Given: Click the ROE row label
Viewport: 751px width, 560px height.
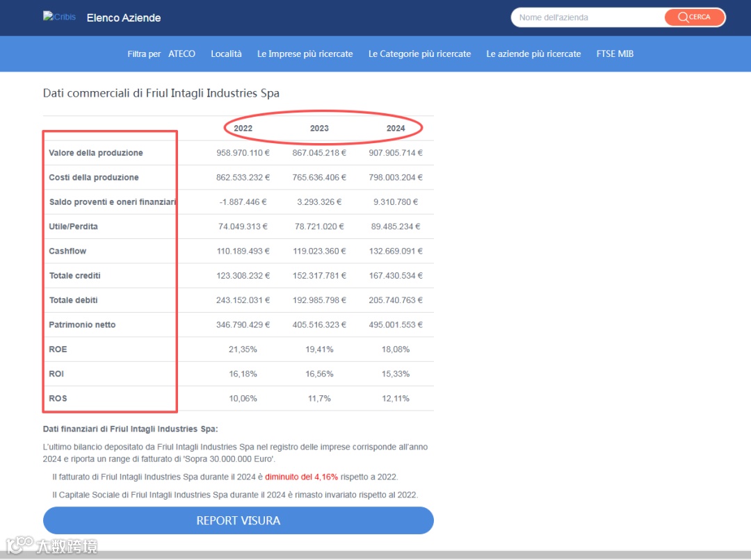Looking at the screenshot, I should click(x=58, y=349).
